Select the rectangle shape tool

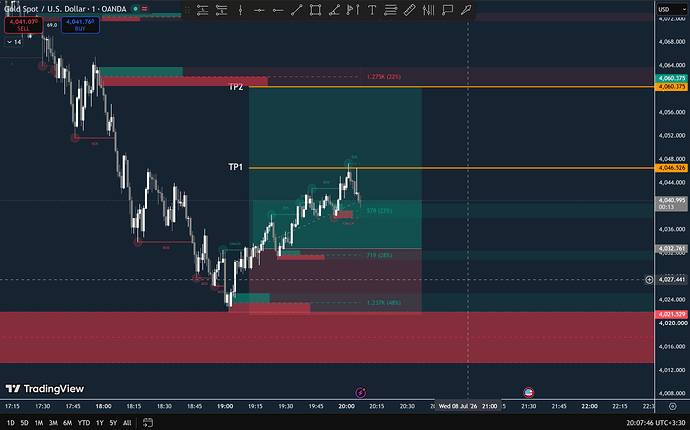click(315, 10)
